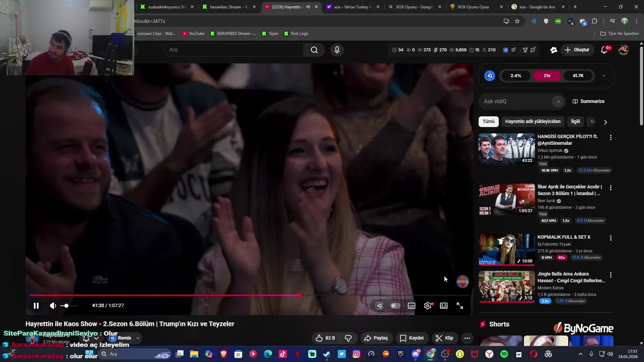Open Jingle Bells Ama Ankara Havası title
Screen dimensions: 644x362
(x=571, y=278)
